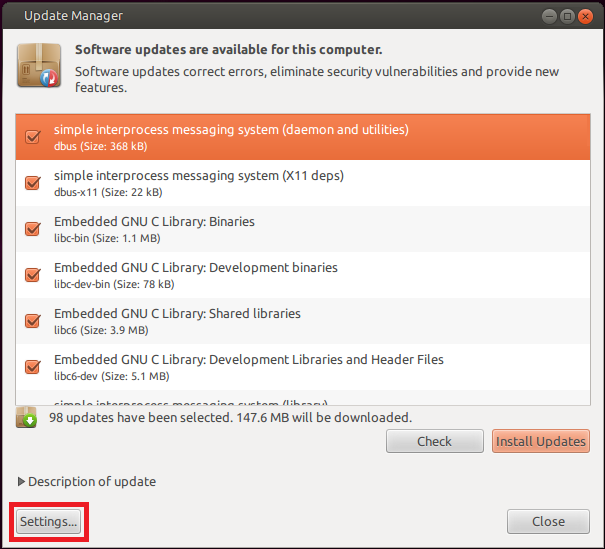Click the Update Manager package box icon
This screenshot has height=549, width=605.
click(x=38, y=67)
